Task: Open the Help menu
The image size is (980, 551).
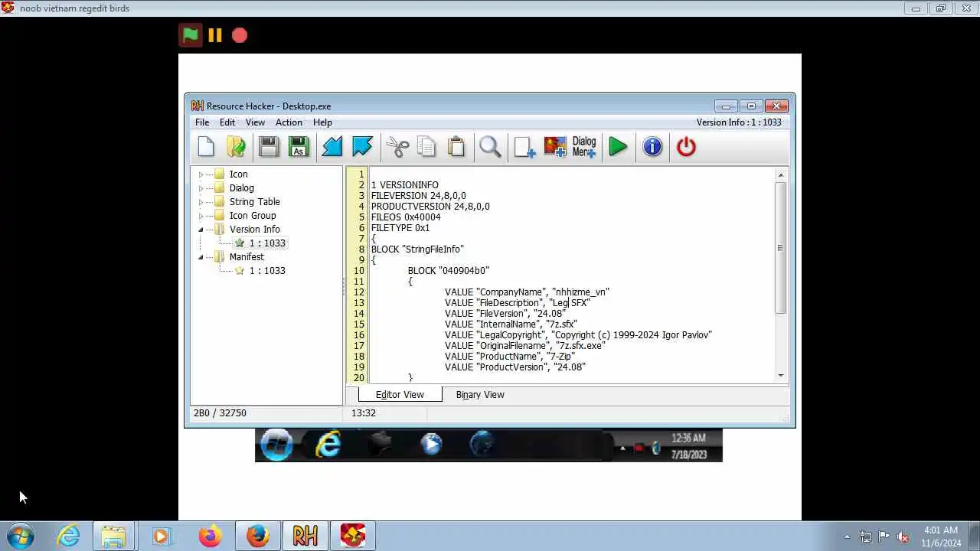Action: click(x=322, y=122)
